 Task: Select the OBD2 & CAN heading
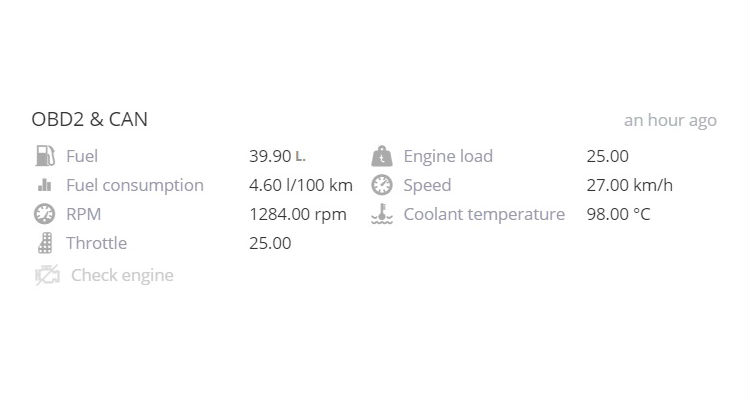[89, 119]
